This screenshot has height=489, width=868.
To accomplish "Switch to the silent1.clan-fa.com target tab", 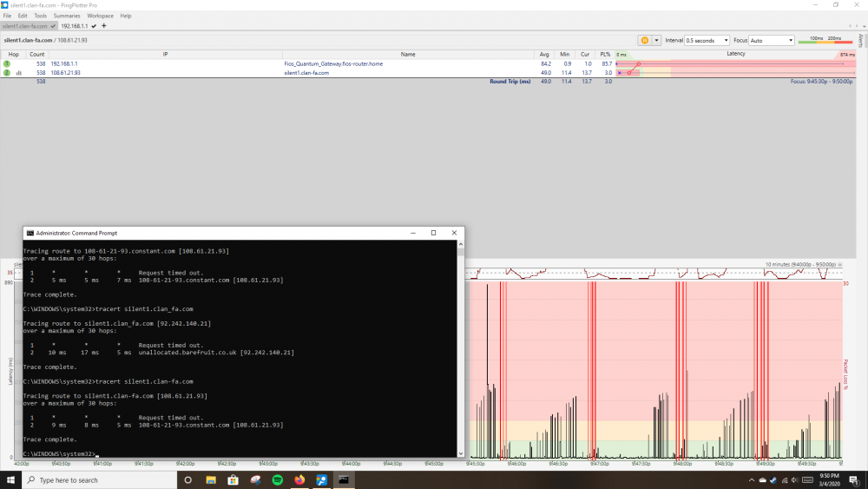I will (x=29, y=26).
